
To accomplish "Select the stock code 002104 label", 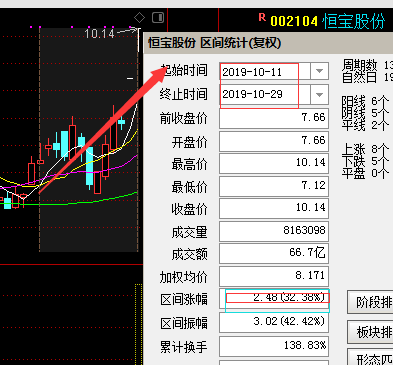I will [294, 21].
